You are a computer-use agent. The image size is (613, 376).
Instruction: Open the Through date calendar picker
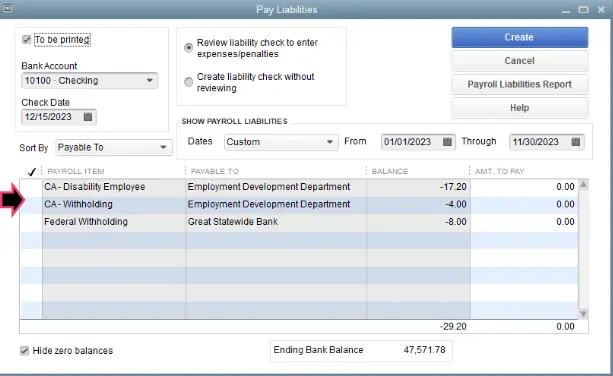pyautogui.click(x=575, y=142)
